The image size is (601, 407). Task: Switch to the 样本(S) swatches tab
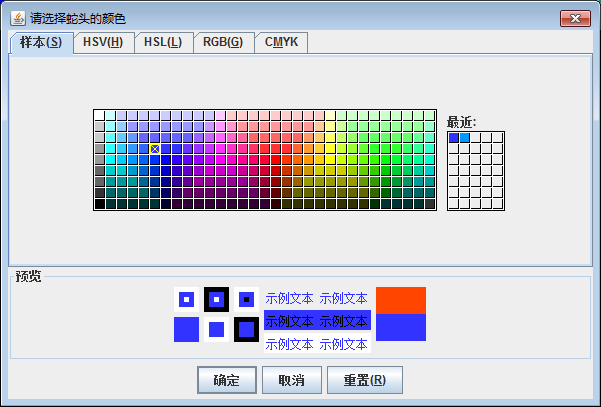point(41,43)
